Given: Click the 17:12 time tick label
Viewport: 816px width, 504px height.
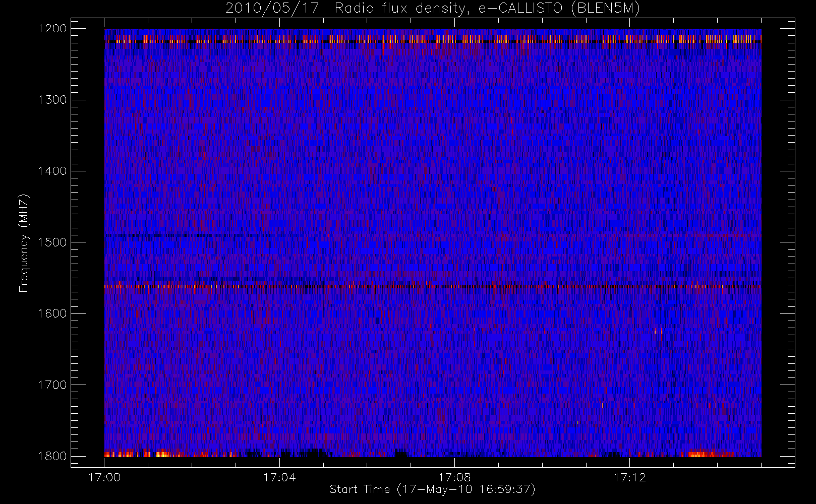Looking at the screenshot, I should 629,477.
